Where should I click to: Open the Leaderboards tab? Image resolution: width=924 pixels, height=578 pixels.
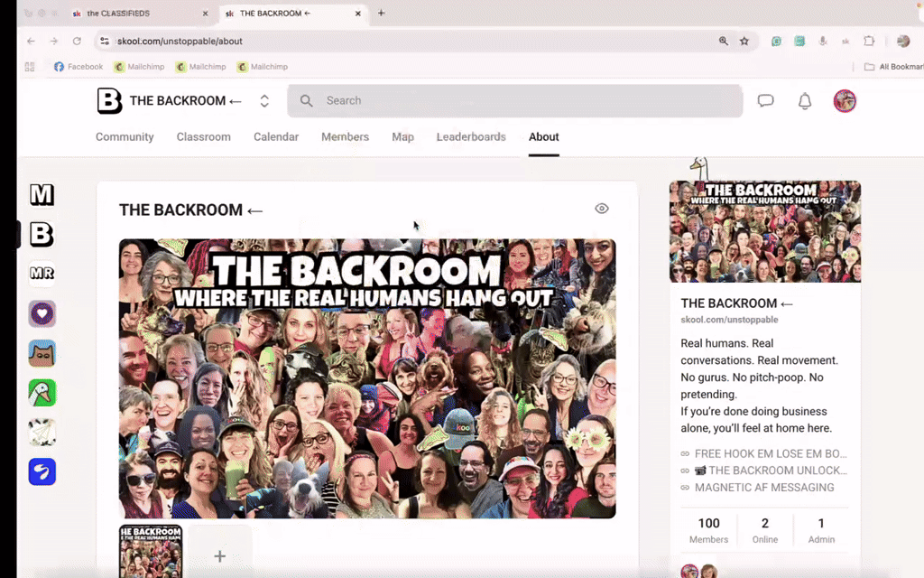pyautogui.click(x=471, y=137)
